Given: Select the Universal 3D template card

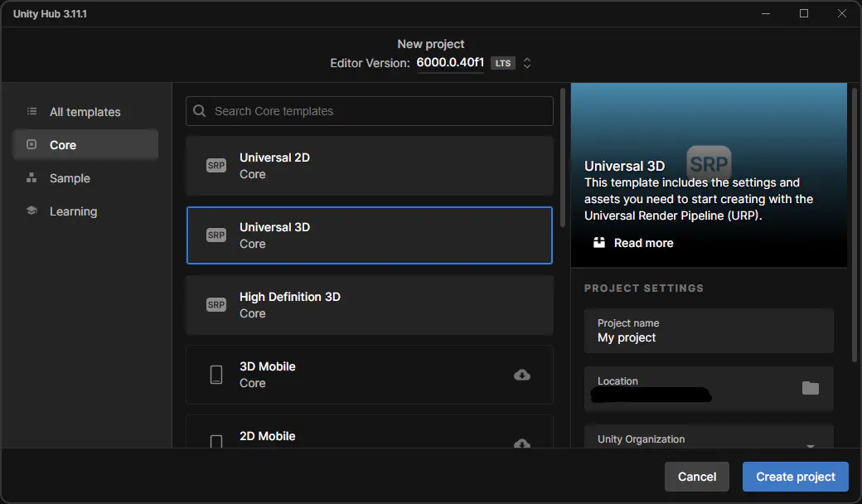Looking at the screenshot, I should pos(369,235).
